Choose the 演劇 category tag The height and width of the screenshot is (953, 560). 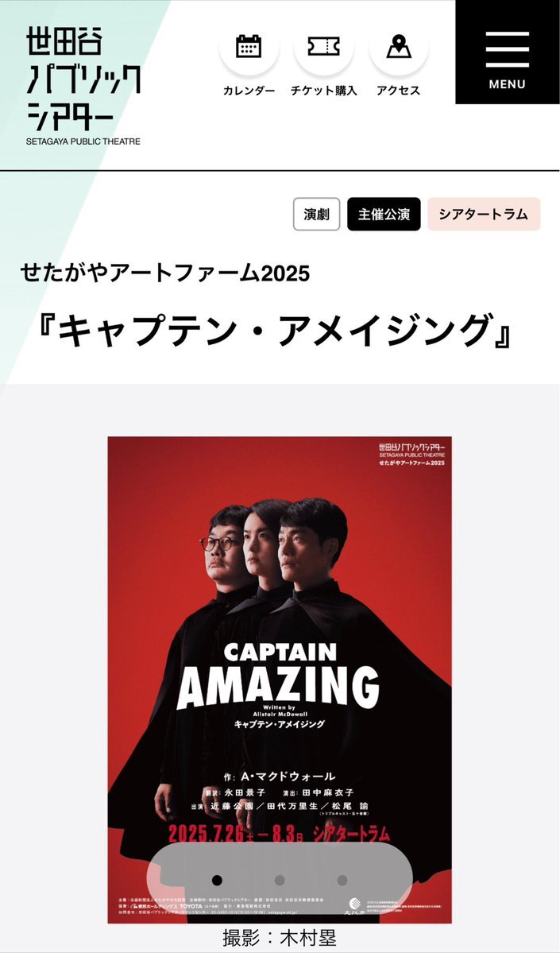click(x=316, y=214)
